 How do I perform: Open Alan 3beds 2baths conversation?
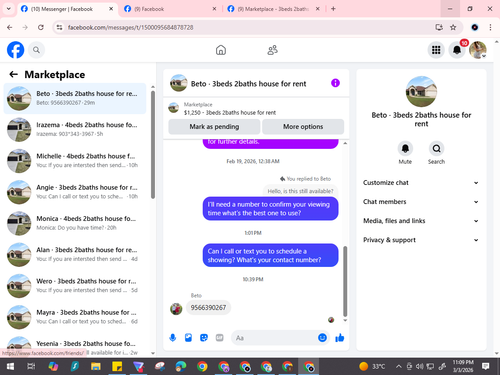[x=75, y=255]
